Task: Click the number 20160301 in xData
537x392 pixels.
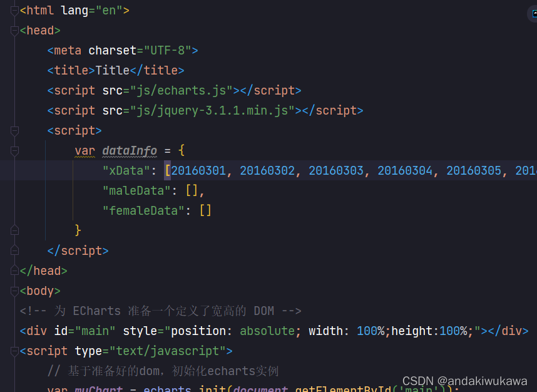Action: [198, 171]
